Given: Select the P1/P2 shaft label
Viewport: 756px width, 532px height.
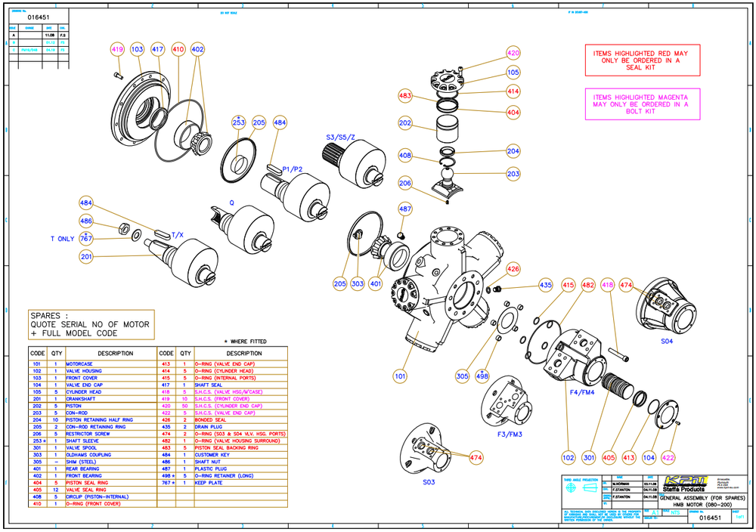Looking at the screenshot, I should tap(292, 169).
